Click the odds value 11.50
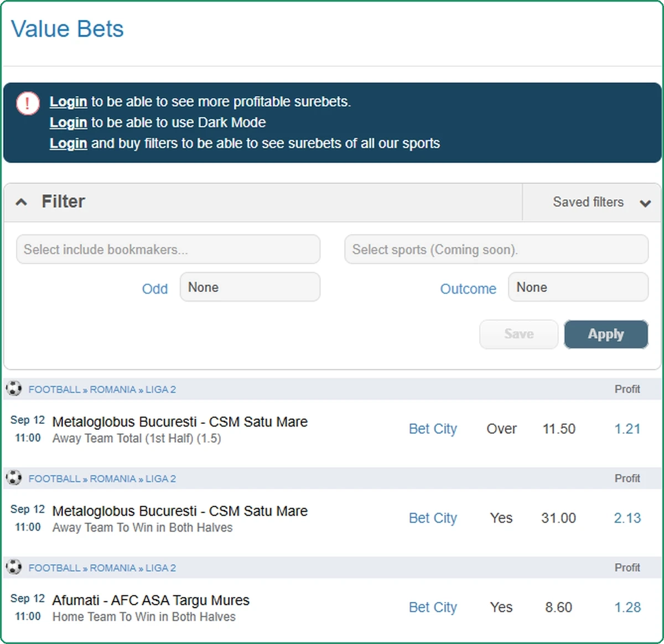 [x=559, y=429]
